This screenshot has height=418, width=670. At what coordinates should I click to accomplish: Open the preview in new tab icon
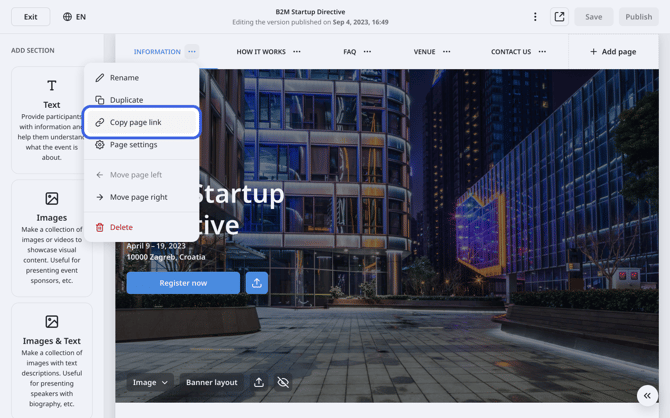[x=559, y=17]
